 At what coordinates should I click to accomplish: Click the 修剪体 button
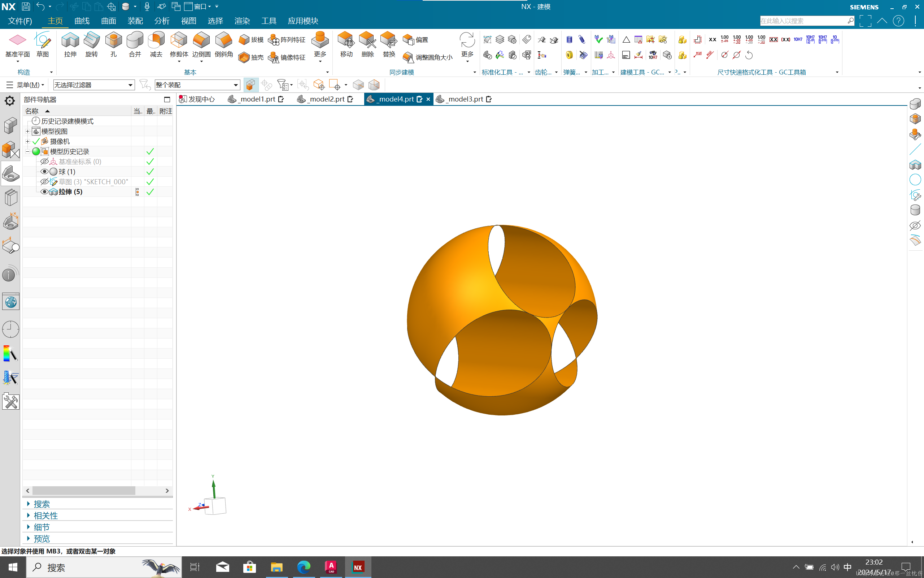(179, 47)
